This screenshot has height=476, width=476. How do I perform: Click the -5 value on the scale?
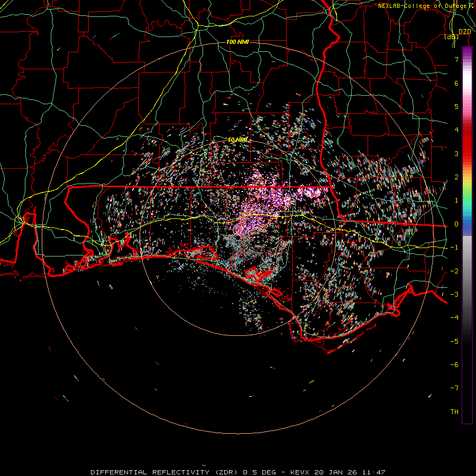click(454, 342)
